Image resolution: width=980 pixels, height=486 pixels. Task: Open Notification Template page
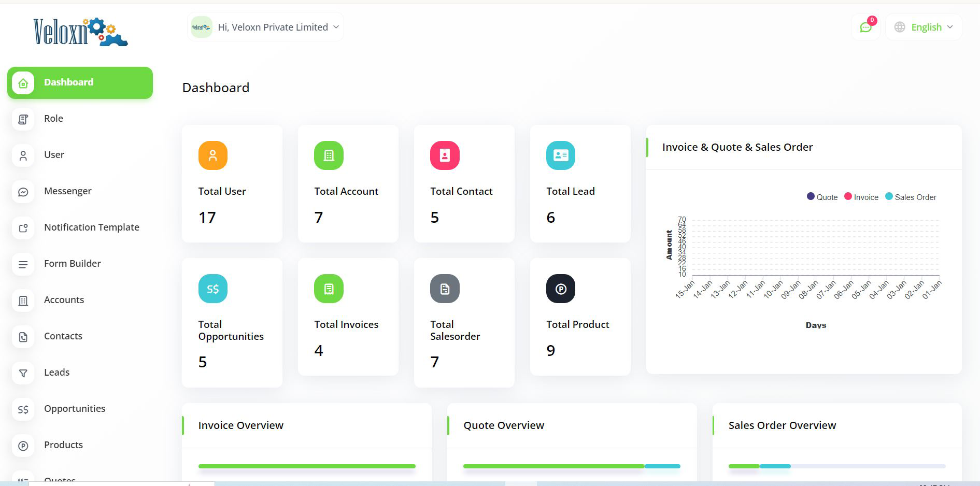tap(91, 227)
